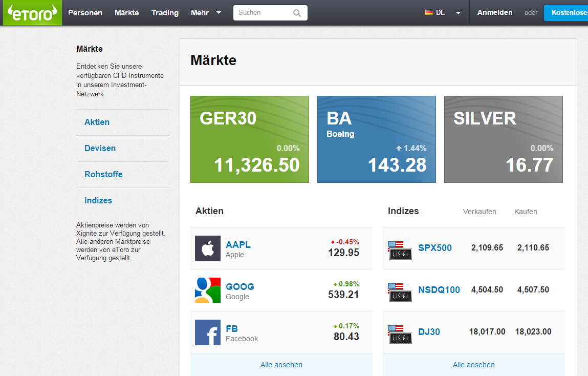This screenshot has width=588, height=376.
Task: Open the blue BA Boeing market tile
Action: tap(377, 139)
